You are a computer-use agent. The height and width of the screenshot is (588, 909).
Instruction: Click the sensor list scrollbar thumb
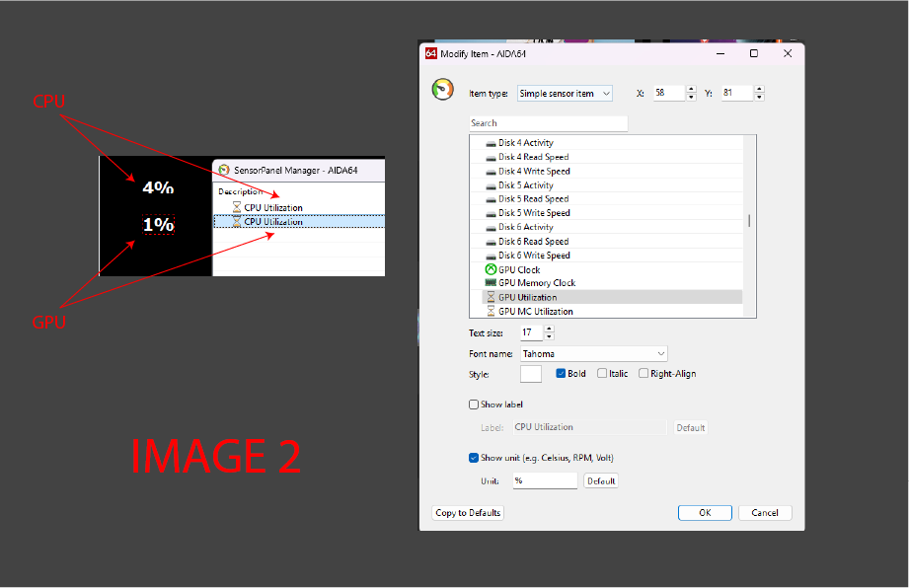tap(749, 221)
